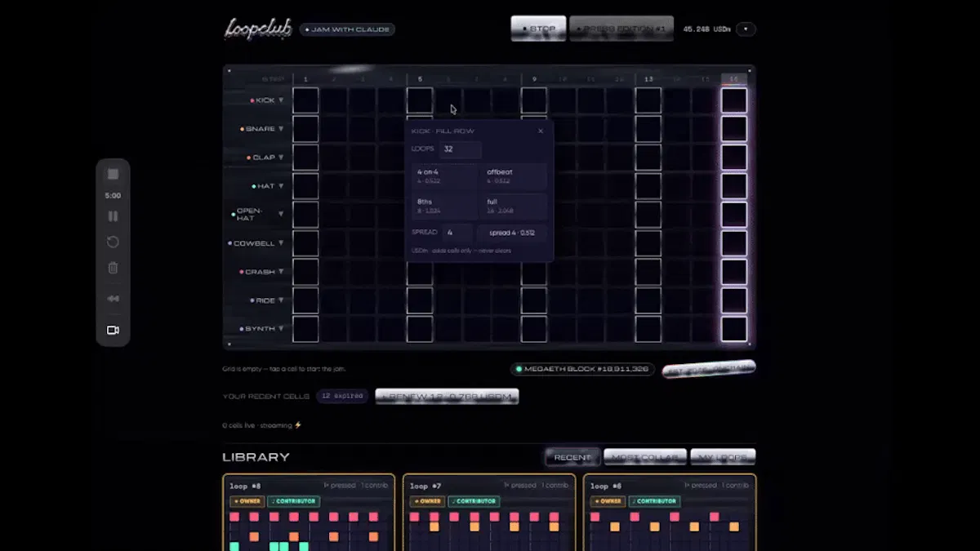Viewport: 980px width, 551px height.
Task: Click the MEGAETH BLOCK status pill
Action: click(x=582, y=369)
